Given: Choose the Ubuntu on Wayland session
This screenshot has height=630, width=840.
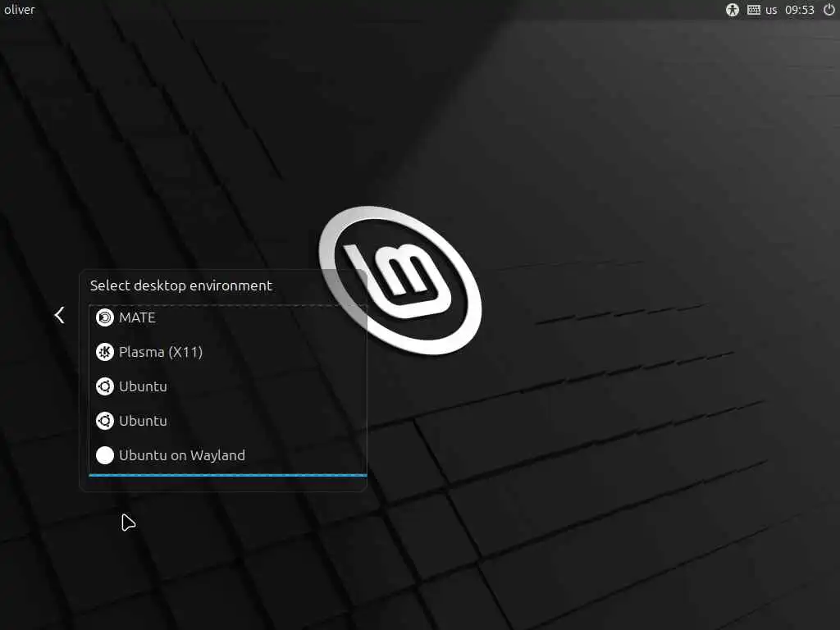Looking at the screenshot, I should (x=228, y=455).
